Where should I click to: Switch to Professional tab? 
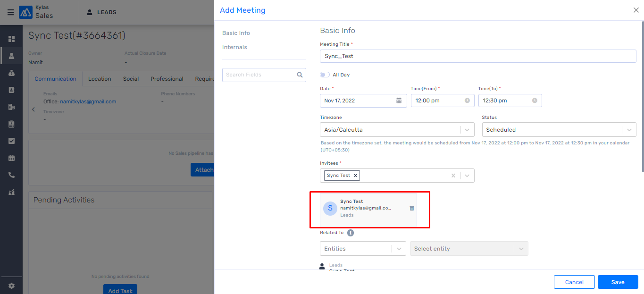click(x=167, y=79)
